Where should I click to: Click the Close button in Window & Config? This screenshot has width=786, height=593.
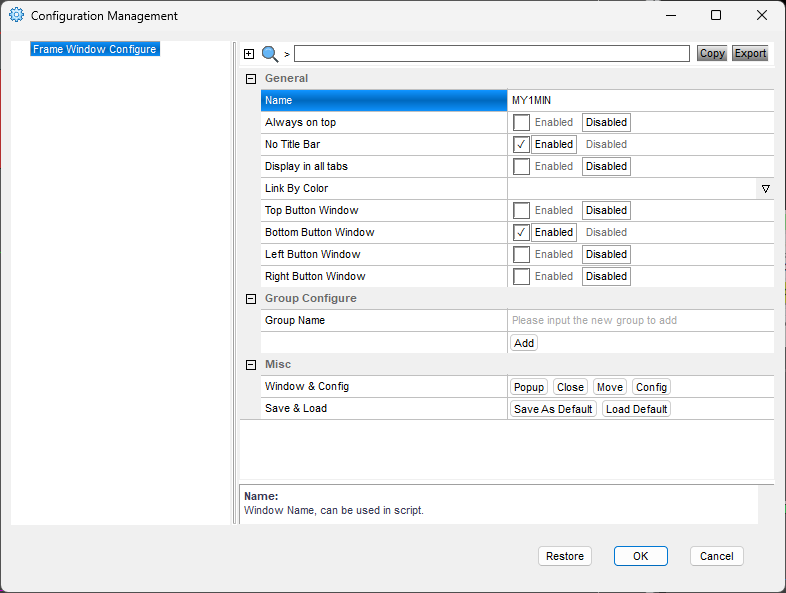570,387
